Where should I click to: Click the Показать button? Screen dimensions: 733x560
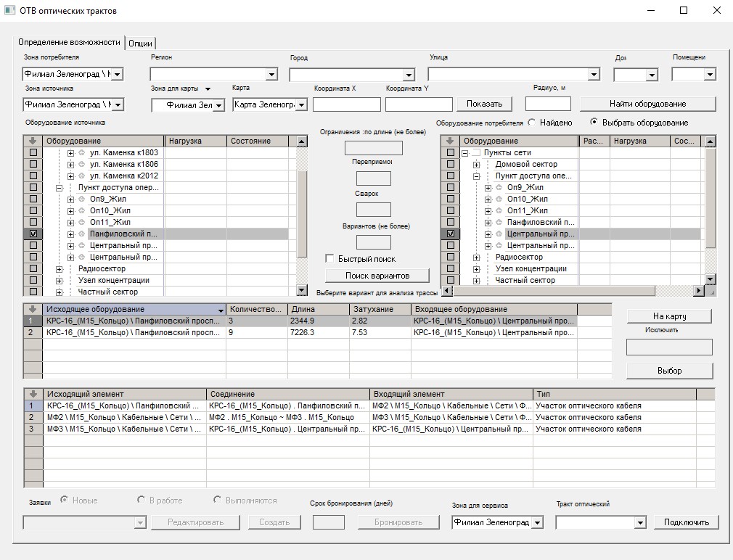[484, 104]
